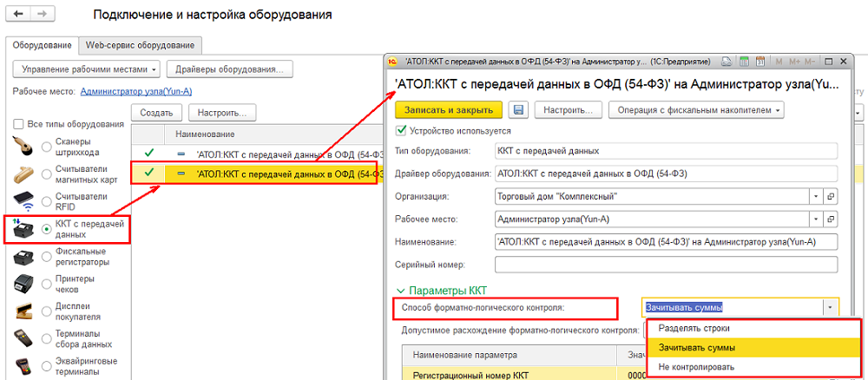The image size is (868, 380).
Task: Open the Администратор узла(Yun-A) workplace link
Action: click(136, 92)
